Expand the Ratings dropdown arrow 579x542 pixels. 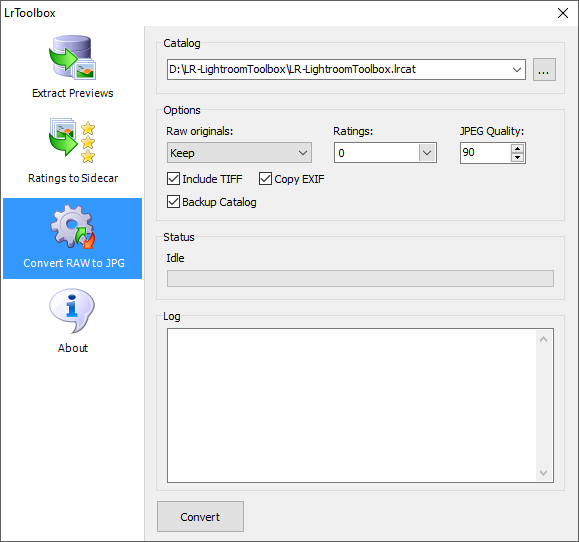(x=427, y=152)
